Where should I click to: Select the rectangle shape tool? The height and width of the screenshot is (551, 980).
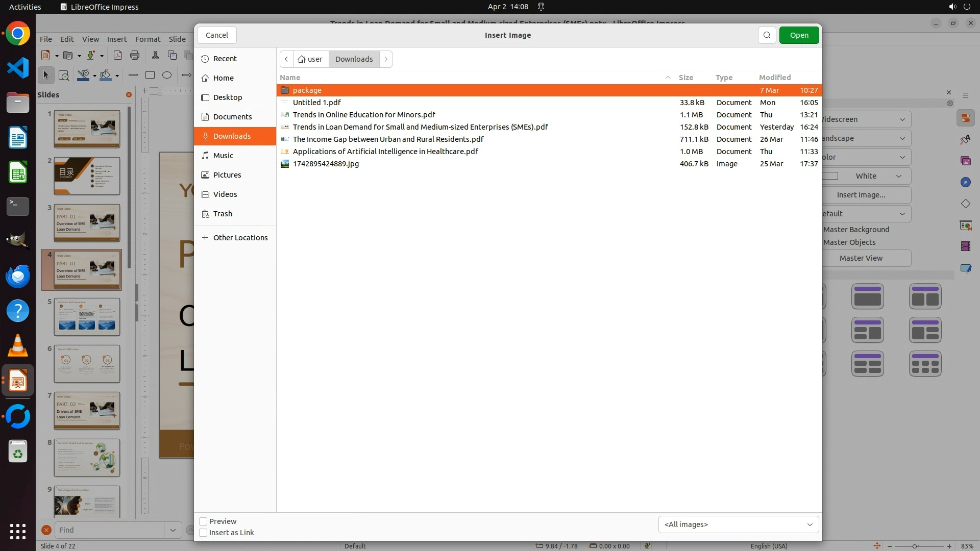(150, 76)
